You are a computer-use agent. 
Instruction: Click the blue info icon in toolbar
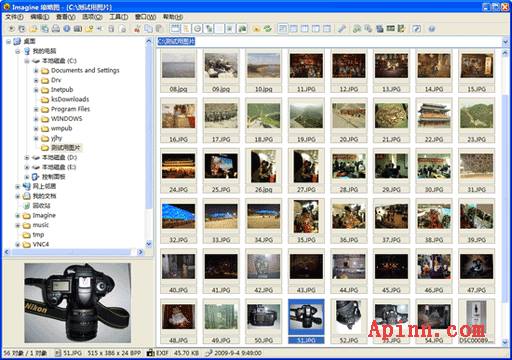67,29
